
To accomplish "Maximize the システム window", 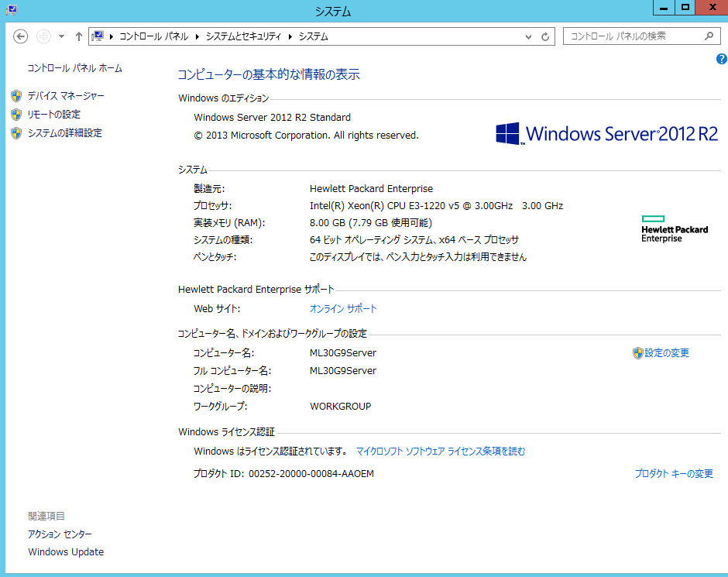I will click(685, 8).
